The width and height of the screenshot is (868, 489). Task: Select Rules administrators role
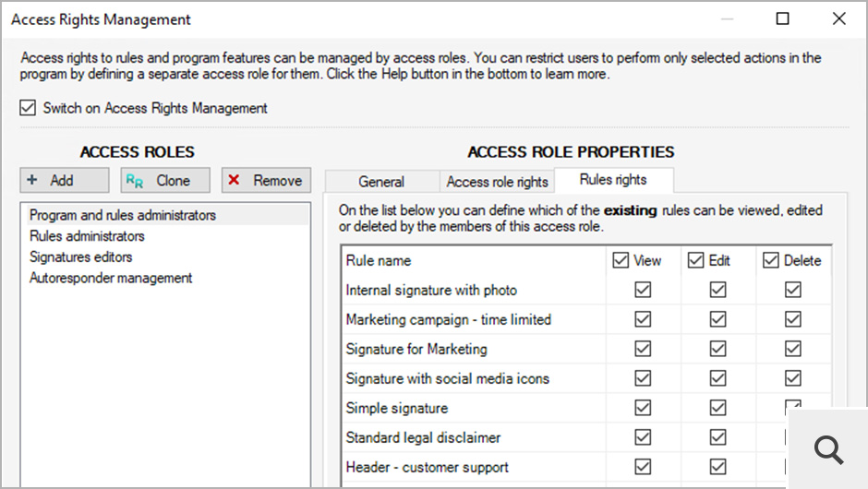point(87,235)
